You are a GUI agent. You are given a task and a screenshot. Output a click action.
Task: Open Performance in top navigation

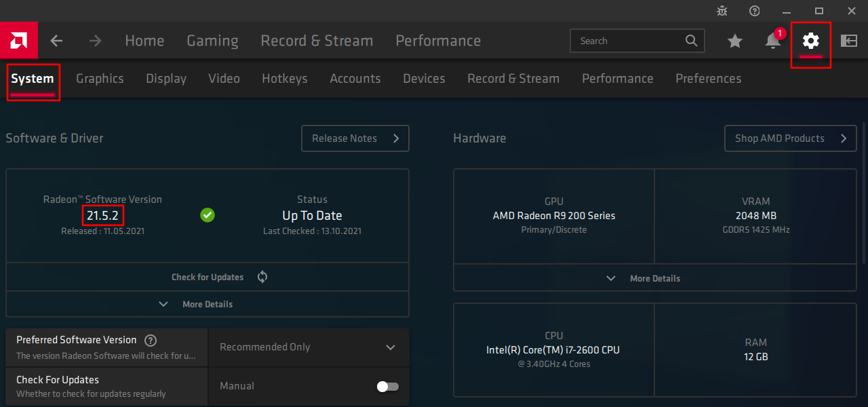(438, 41)
